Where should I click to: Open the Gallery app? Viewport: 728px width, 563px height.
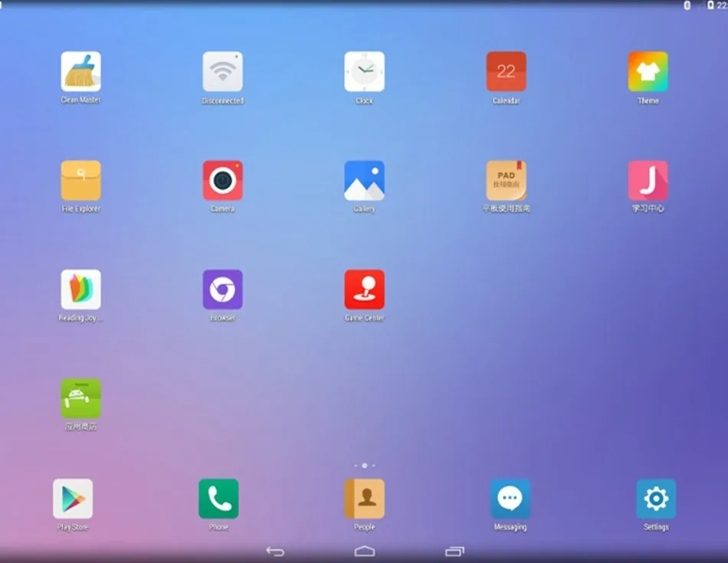[x=365, y=181]
